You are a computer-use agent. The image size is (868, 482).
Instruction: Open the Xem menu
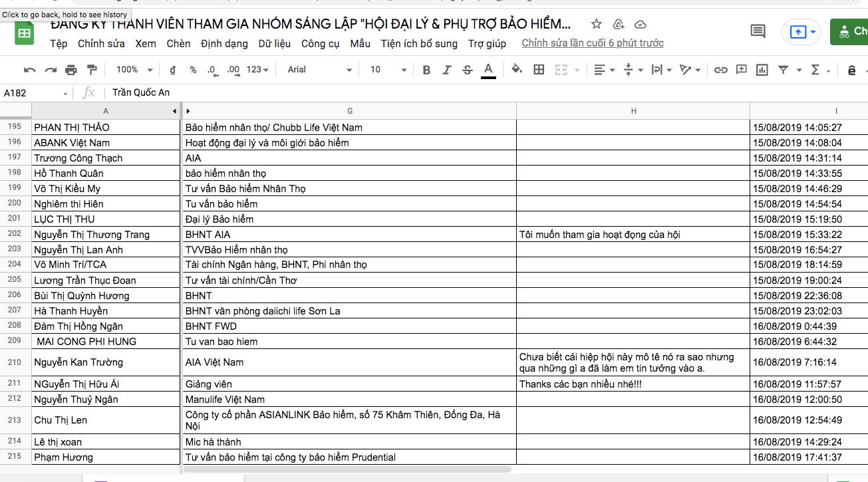146,43
